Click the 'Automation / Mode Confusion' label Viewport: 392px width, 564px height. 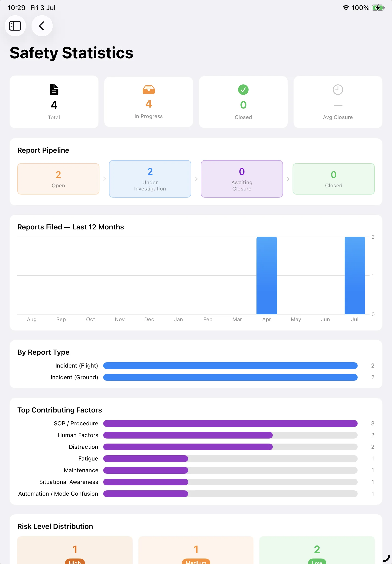coord(58,494)
